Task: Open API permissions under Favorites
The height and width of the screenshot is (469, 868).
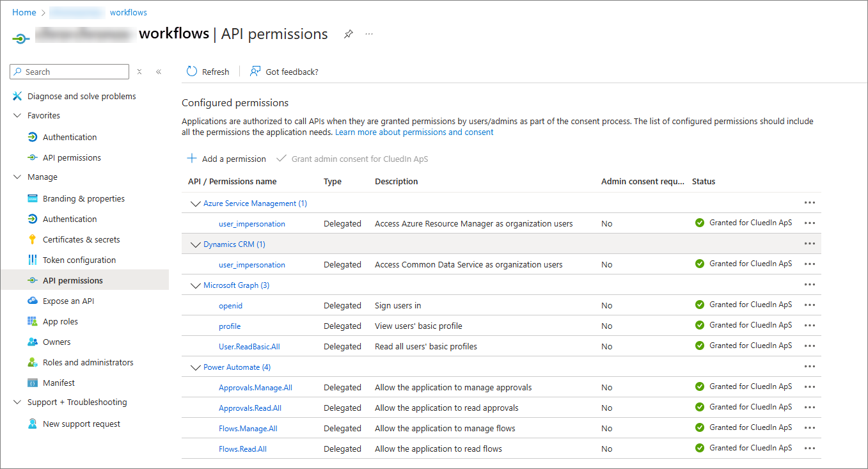Action: (x=72, y=157)
